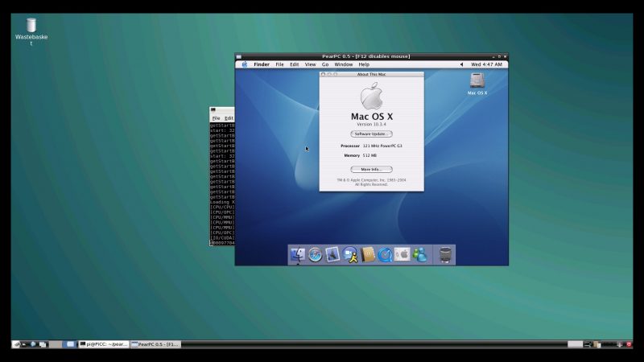Click the network icon in the system tray
This screenshot has width=644, height=362.
point(588,344)
